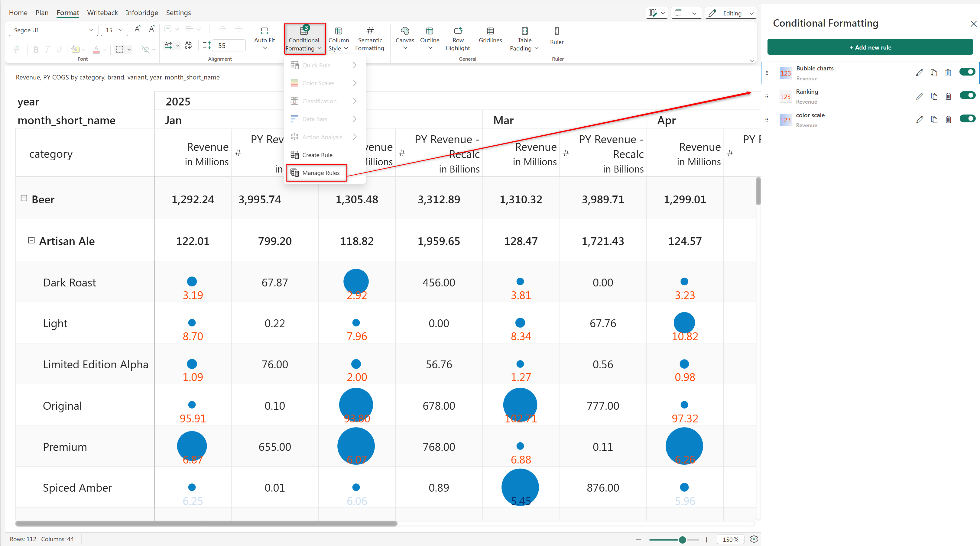
Task: Adjust the zoom slider handle
Action: 682,540
